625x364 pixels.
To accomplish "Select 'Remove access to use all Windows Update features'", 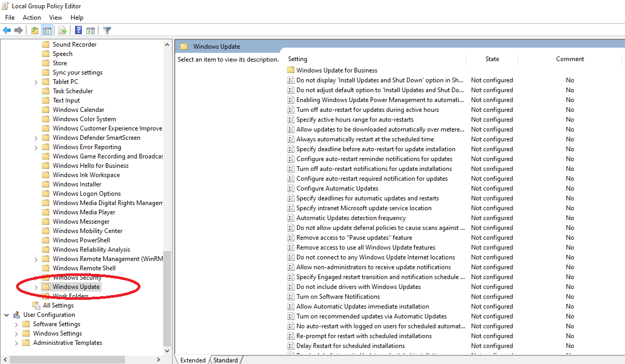I will (x=366, y=247).
